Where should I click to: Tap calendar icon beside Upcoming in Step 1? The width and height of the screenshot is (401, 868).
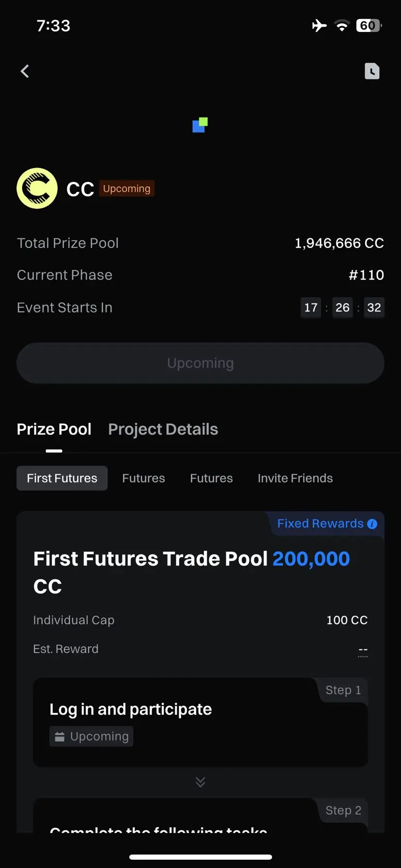(x=60, y=737)
